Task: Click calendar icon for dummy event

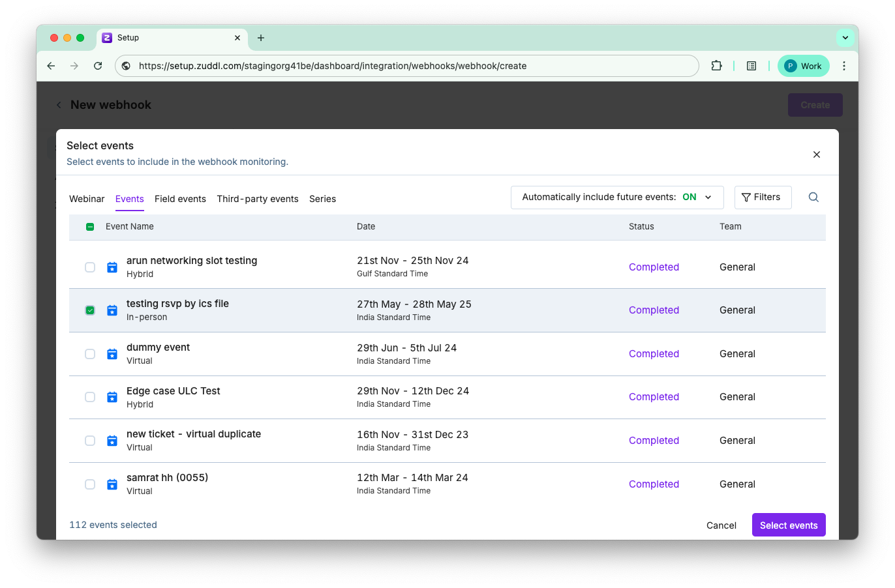Action: coord(112,354)
